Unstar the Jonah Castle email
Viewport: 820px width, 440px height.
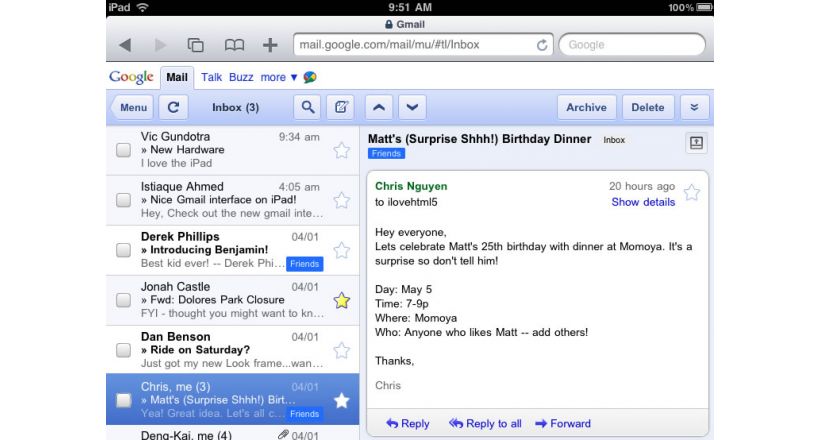pyautogui.click(x=341, y=300)
